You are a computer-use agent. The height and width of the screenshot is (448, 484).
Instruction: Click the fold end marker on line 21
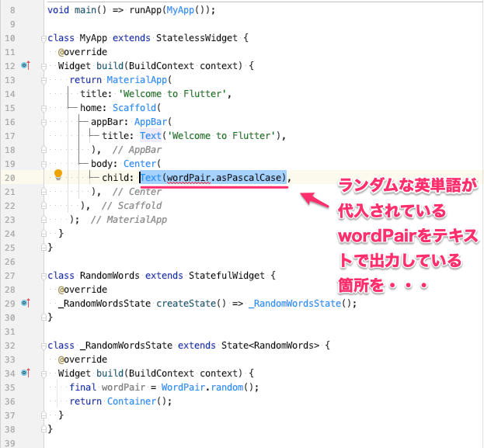click(44, 192)
